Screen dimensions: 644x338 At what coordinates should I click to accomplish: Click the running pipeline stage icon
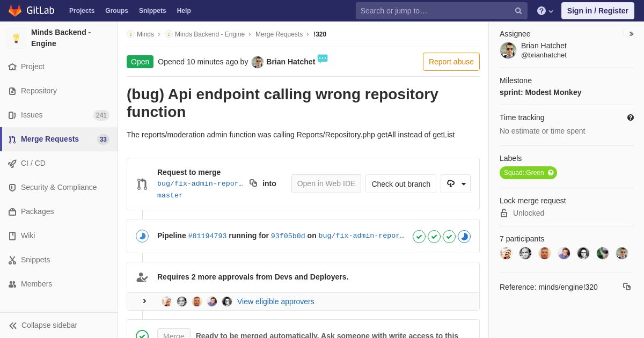(464, 237)
